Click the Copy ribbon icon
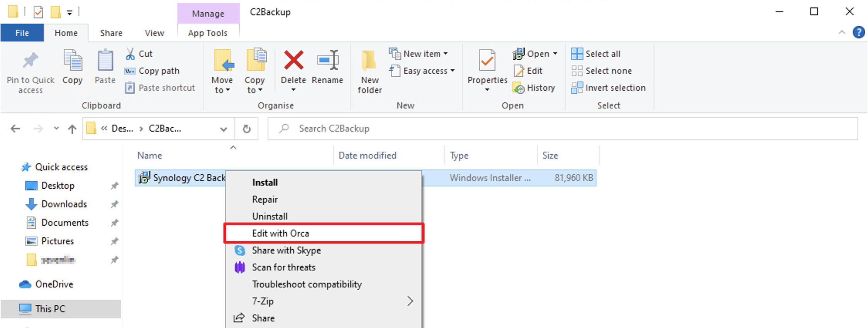This screenshot has width=868, height=328. (73, 61)
